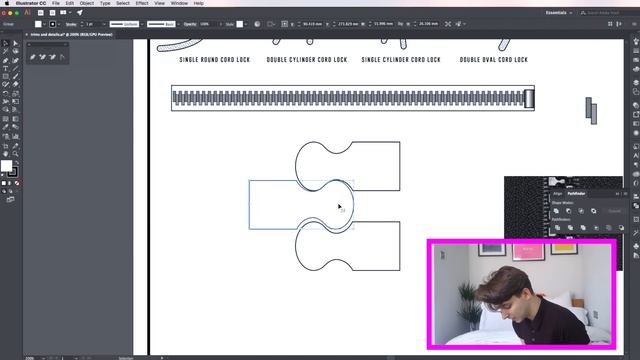Click Minus Back in Pathfinders row
The height and width of the screenshot is (360, 640).
coord(621,228)
